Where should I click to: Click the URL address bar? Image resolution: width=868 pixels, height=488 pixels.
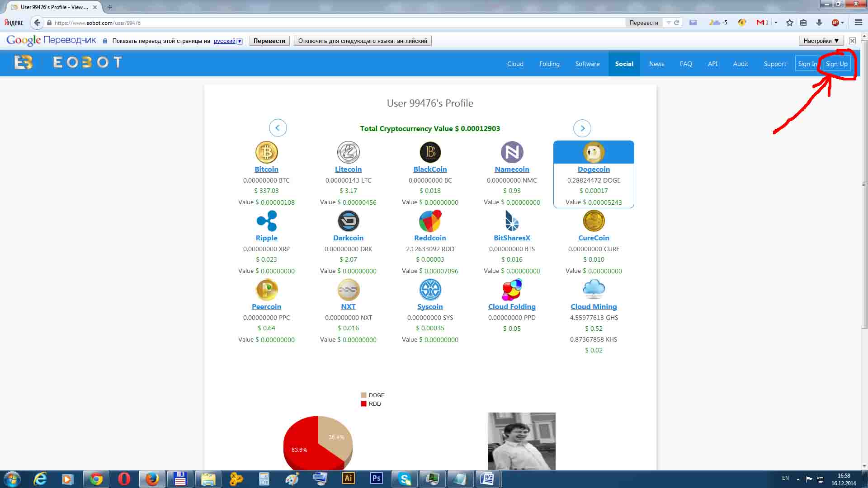335,23
